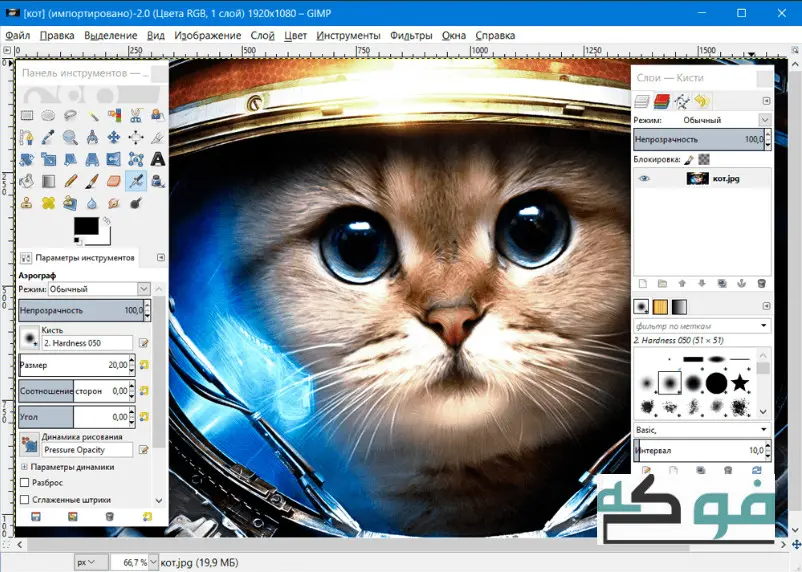Open the Файл menu
This screenshot has width=802, height=572.
(x=18, y=35)
